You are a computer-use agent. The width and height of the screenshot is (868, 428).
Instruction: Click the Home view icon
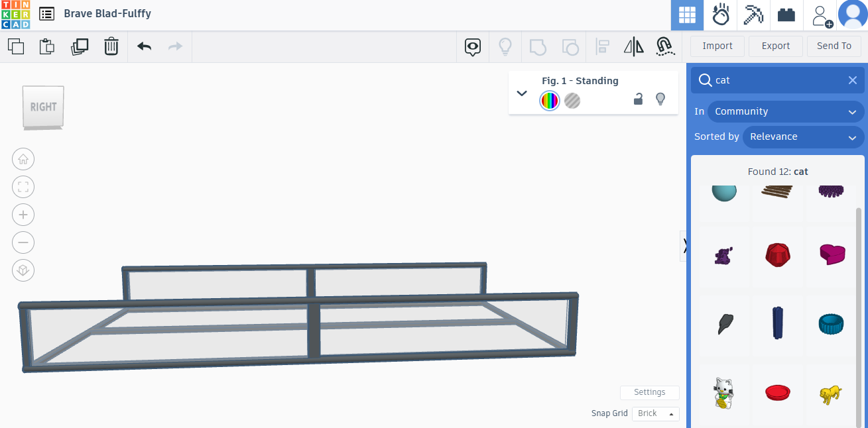[23, 159]
